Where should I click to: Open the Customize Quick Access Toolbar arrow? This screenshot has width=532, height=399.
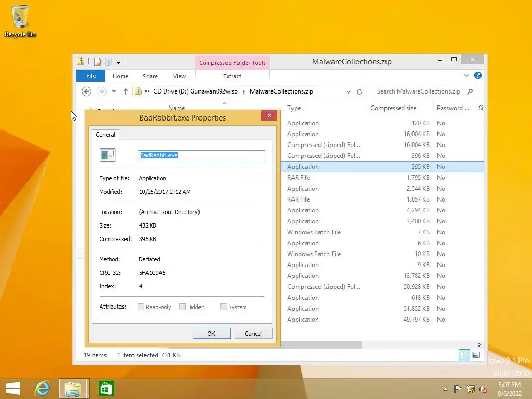click(x=119, y=62)
